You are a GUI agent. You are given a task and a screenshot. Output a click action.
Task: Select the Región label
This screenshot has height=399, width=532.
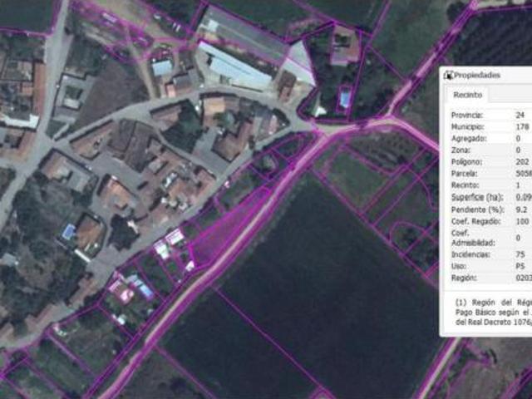click(x=464, y=278)
